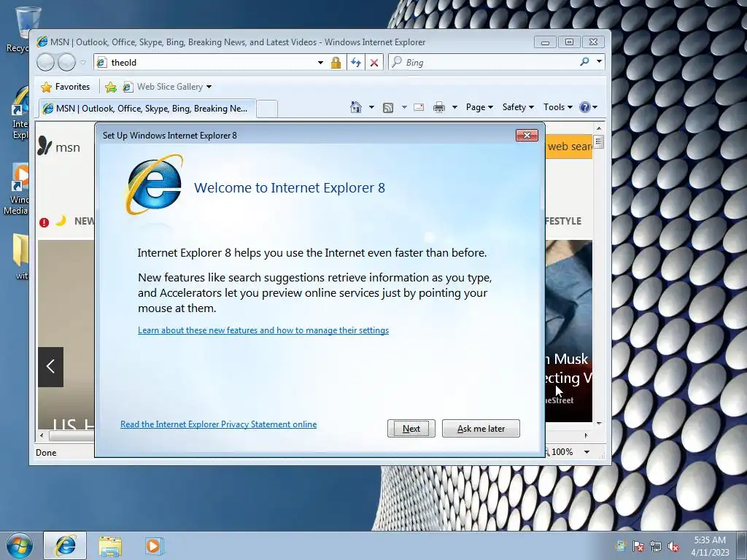747x560 pixels.
Task: Click the msn logo on the page
Action: point(58,147)
